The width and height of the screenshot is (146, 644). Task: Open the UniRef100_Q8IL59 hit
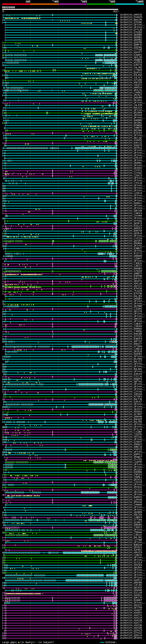(131, 58)
